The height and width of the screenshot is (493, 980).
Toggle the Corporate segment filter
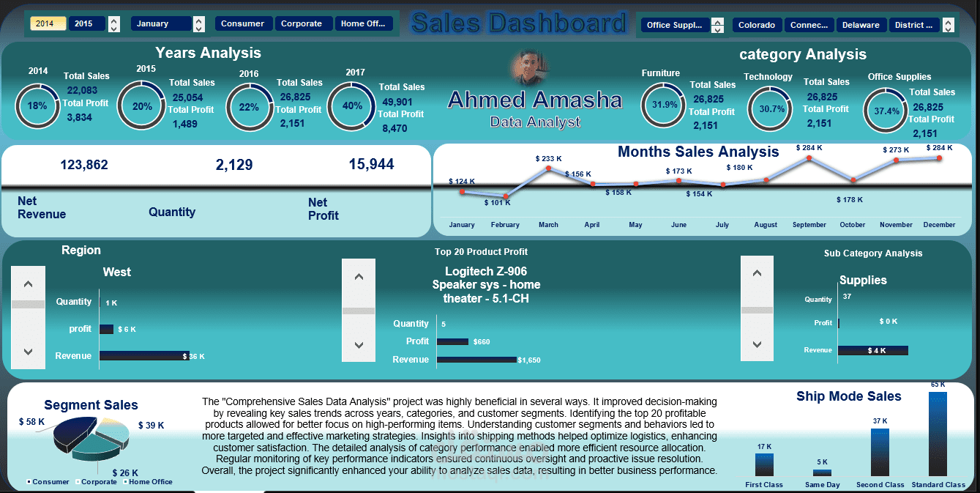tap(303, 23)
